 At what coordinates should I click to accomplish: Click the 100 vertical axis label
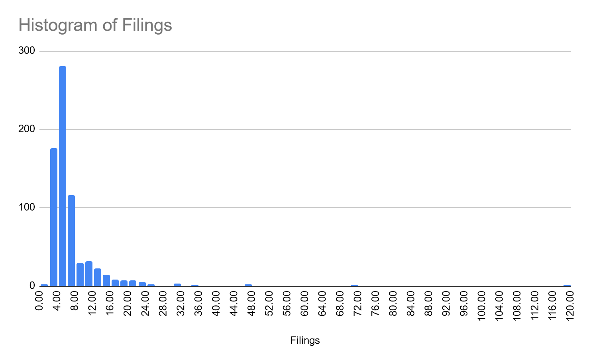pyautogui.click(x=27, y=207)
